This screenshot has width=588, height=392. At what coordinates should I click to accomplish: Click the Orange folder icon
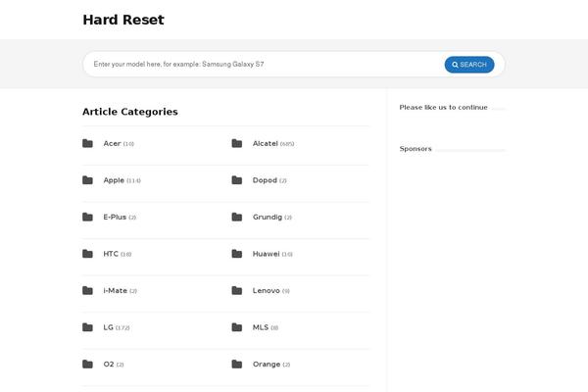click(236, 364)
